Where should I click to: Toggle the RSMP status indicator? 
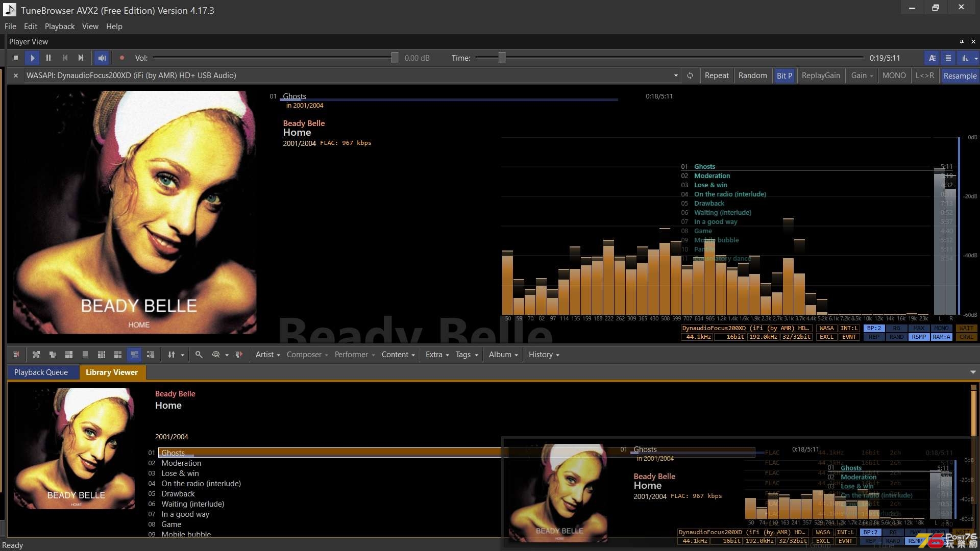point(919,337)
